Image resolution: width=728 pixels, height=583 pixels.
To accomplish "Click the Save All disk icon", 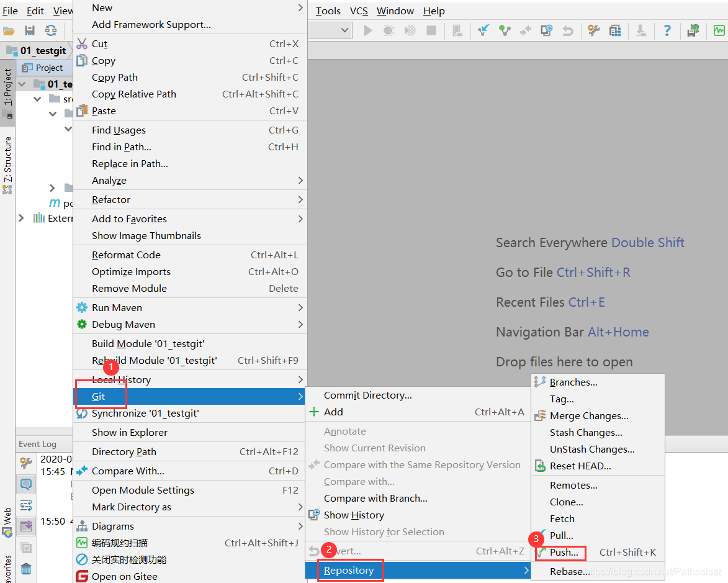I will coord(30,30).
